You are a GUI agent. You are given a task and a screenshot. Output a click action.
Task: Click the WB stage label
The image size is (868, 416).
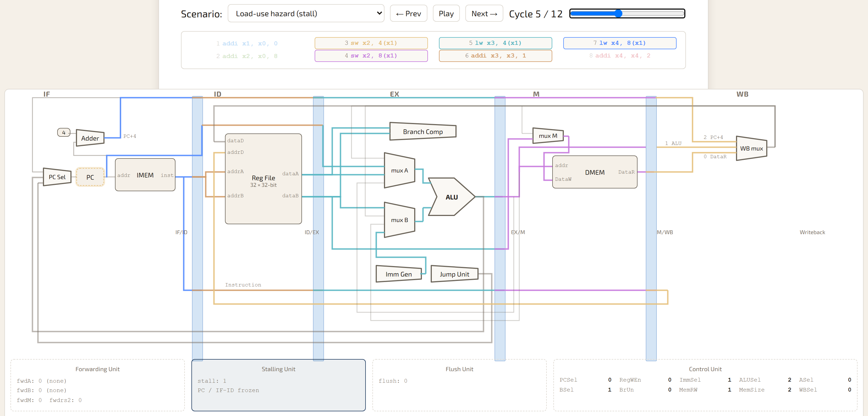pos(742,94)
